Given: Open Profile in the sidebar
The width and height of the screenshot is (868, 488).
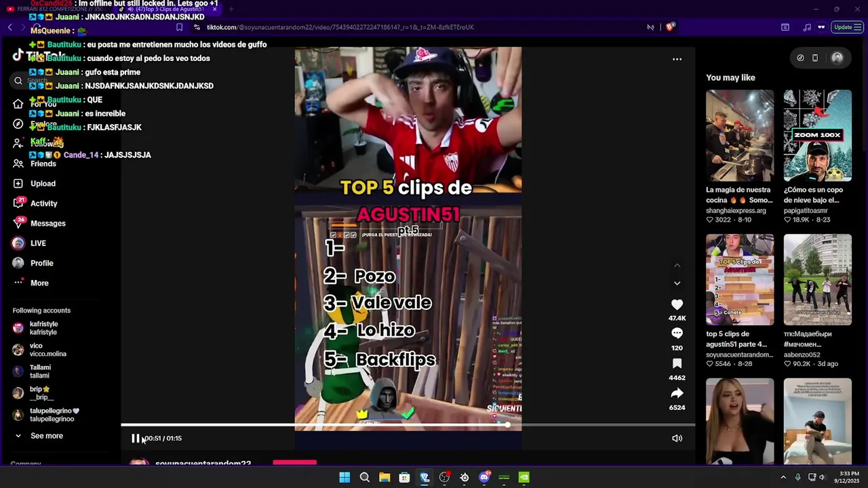Looking at the screenshot, I should pyautogui.click(x=41, y=263).
